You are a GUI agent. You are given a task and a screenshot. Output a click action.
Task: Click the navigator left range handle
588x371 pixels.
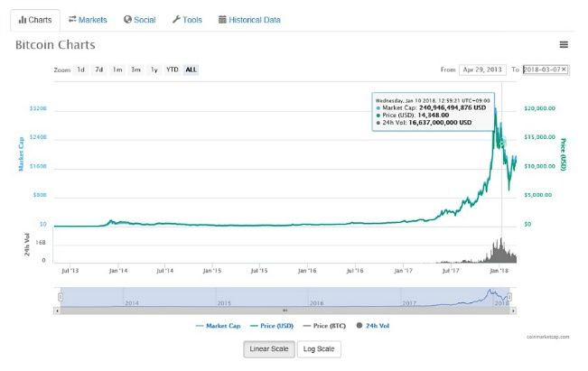[x=61, y=297]
